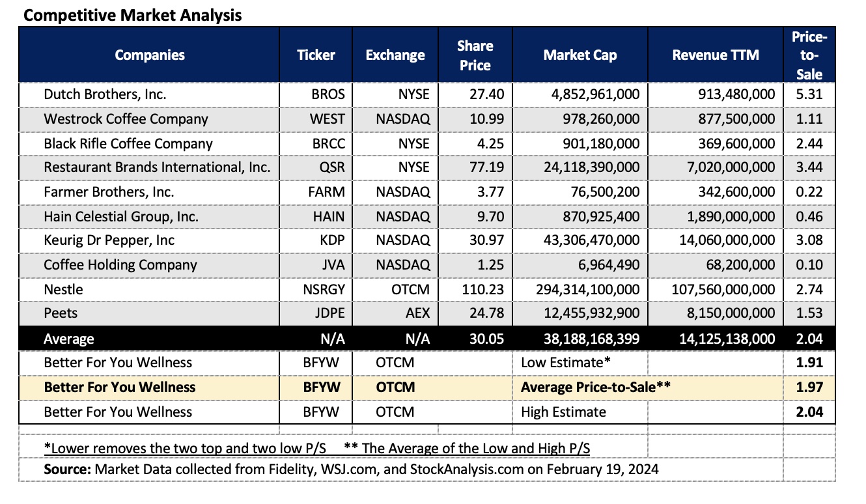The width and height of the screenshot is (866, 504).
Task: Select Westrock Coffee Company row name
Action: (x=126, y=119)
